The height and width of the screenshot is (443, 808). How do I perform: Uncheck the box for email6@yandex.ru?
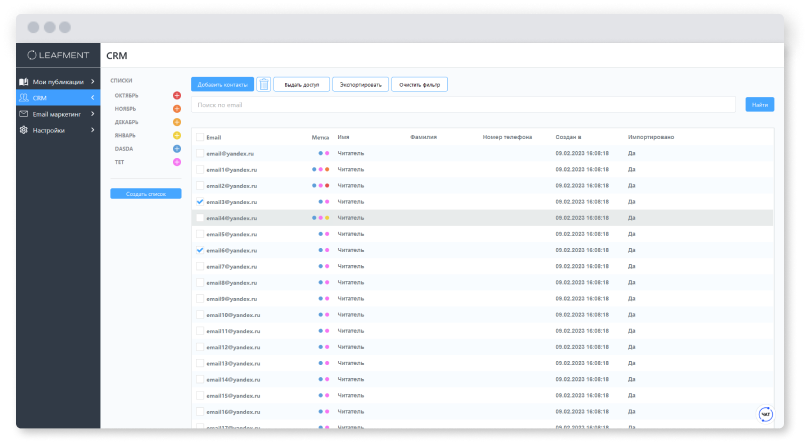200,250
